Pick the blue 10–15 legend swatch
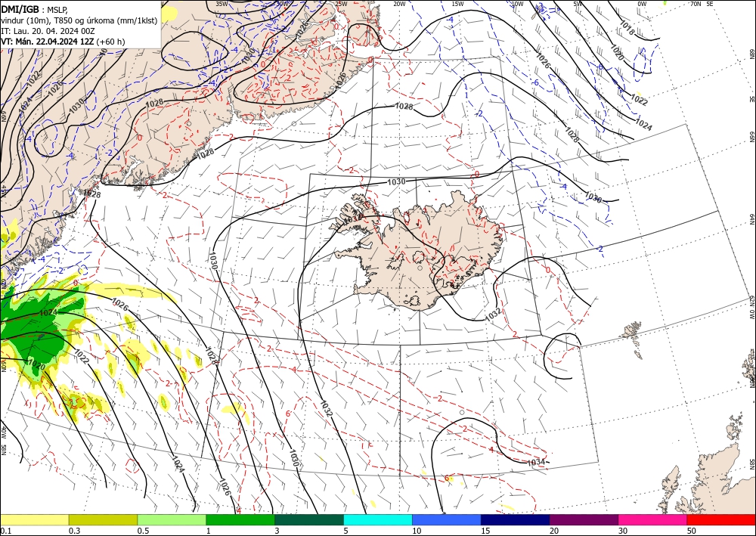756x536 pixels. [447, 519]
